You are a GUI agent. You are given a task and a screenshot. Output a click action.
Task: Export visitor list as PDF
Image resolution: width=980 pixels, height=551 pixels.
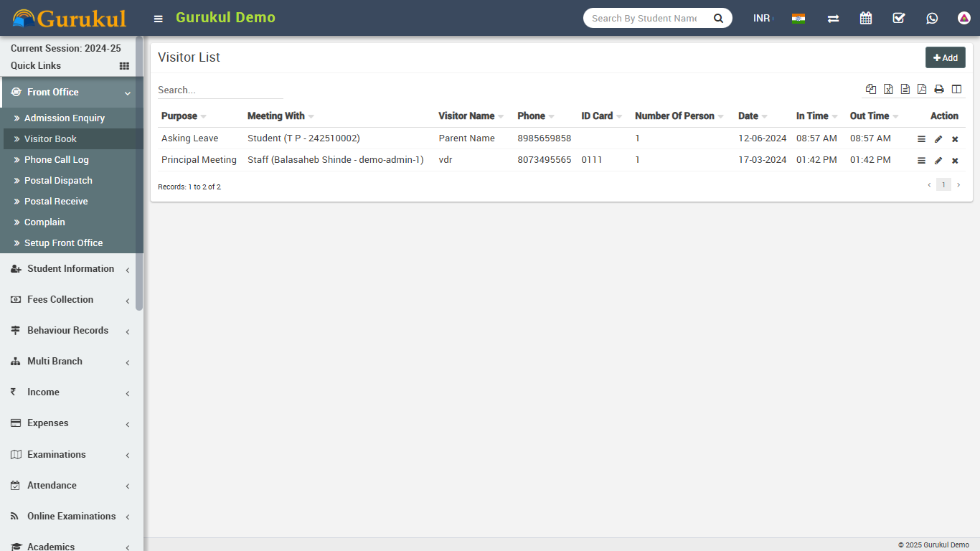(922, 89)
